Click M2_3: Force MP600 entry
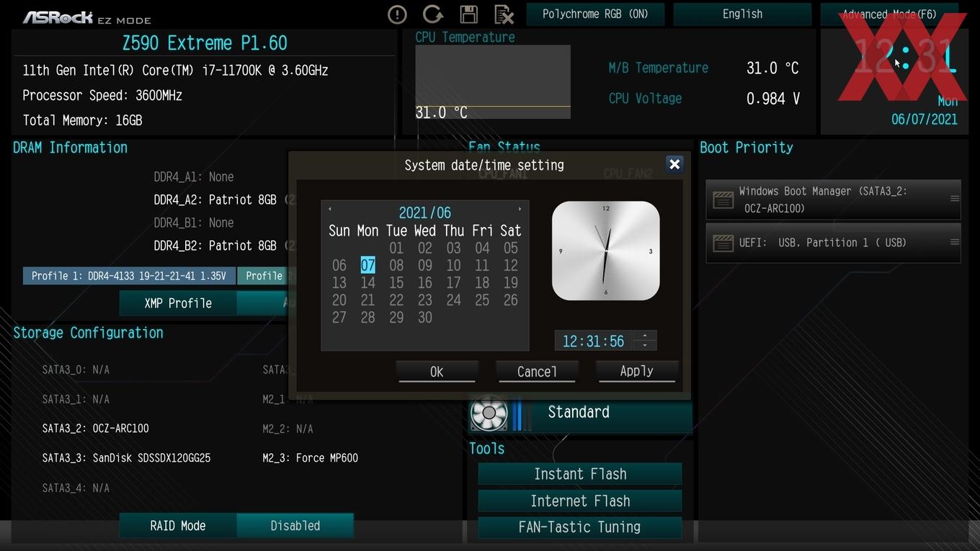The width and height of the screenshot is (980, 551). pos(310,457)
